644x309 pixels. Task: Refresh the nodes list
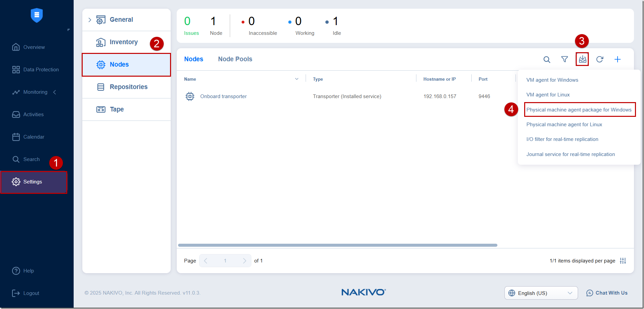600,59
